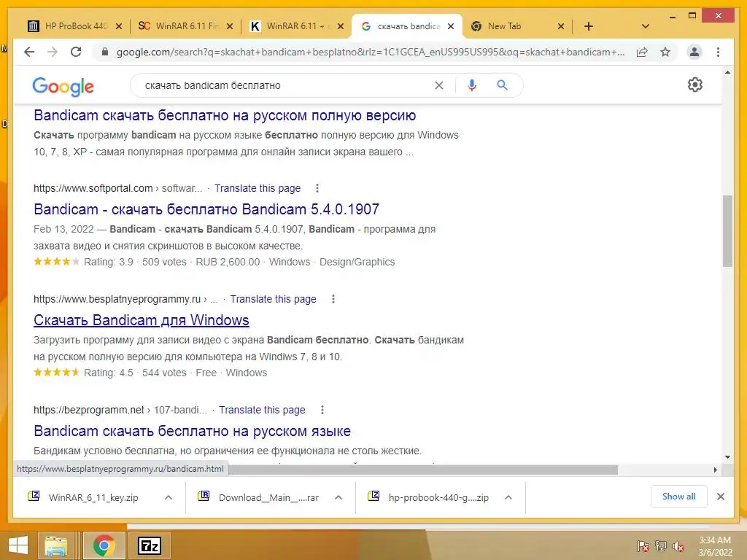
Task: Open Chrome profile avatar
Action: click(x=694, y=52)
